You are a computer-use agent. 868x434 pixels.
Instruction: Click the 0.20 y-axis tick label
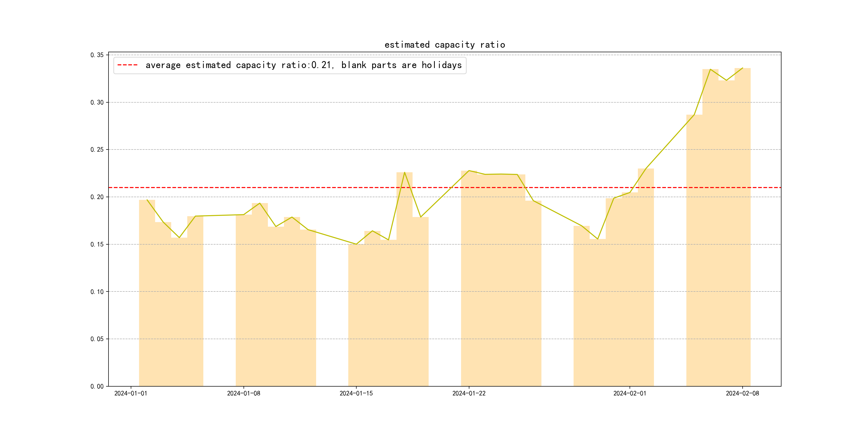click(x=97, y=197)
